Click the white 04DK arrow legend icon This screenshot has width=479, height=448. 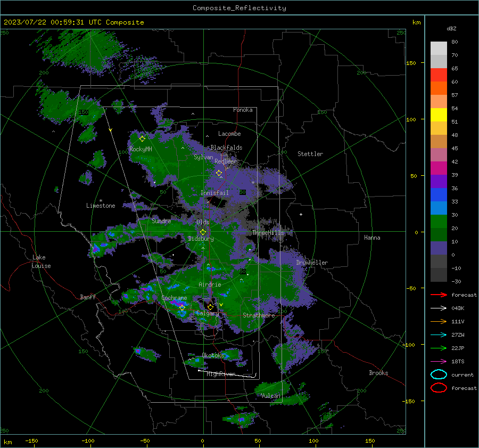click(439, 308)
